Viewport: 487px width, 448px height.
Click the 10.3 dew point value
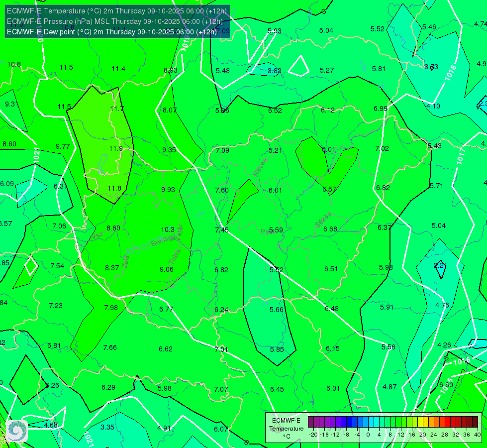tap(168, 229)
